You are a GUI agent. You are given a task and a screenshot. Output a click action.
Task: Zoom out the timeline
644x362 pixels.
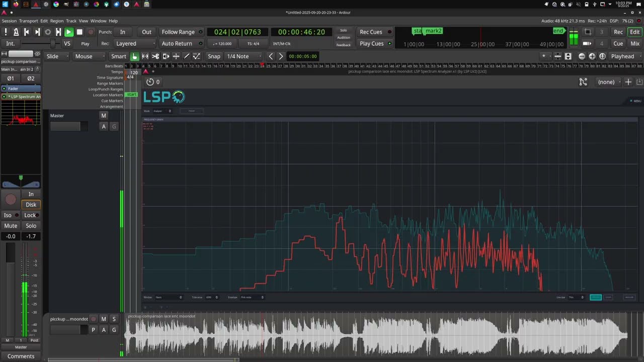click(x=582, y=56)
